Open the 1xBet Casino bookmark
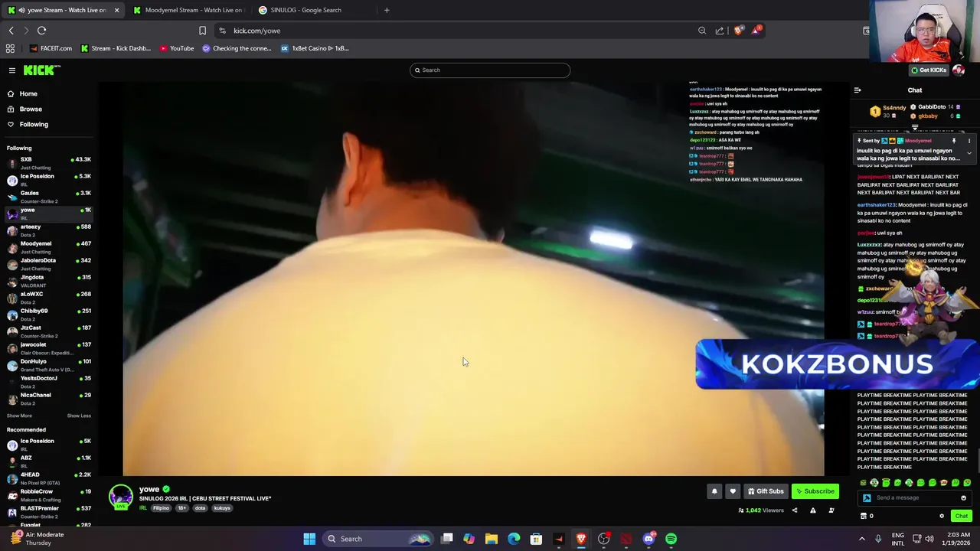This screenshot has height=551, width=980. [x=315, y=48]
